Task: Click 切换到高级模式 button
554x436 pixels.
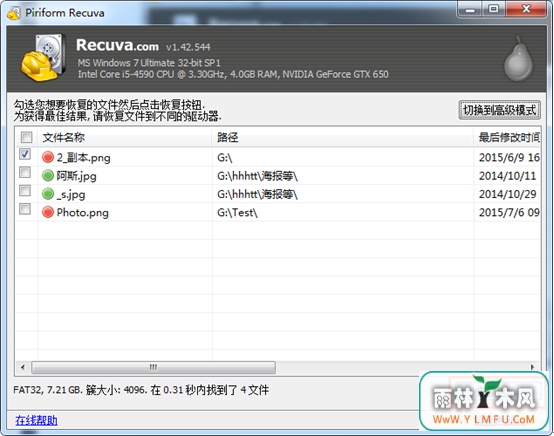Action: (x=499, y=110)
